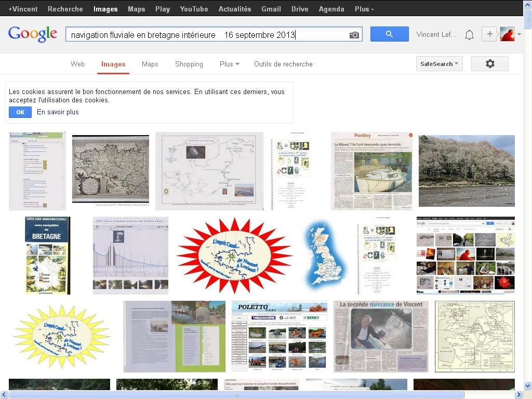Click the horizontal scrollbar left arrow
This screenshot has width=532, height=399.
[x=4, y=395]
